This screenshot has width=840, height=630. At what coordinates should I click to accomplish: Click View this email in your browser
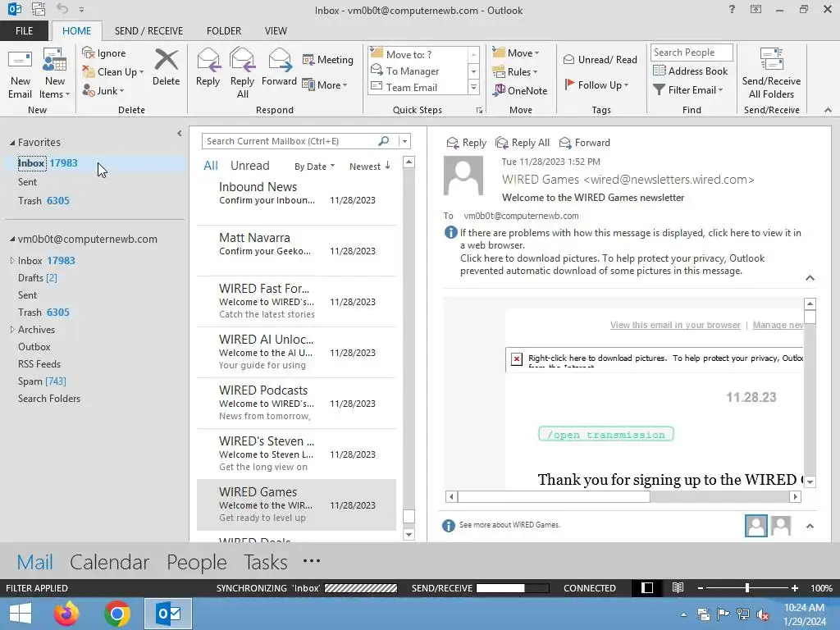[675, 325]
